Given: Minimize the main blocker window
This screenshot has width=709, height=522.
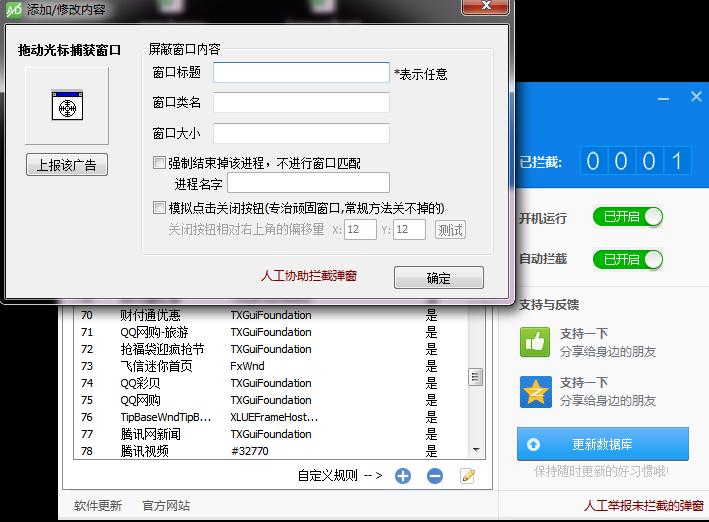Looking at the screenshot, I should pyautogui.click(x=665, y=98).
